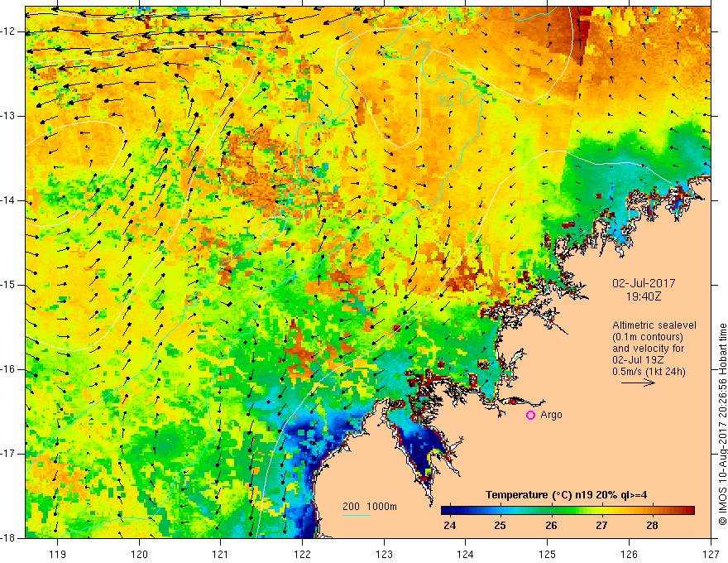This screenshot has width=728, height=563.
Task: Select the 'Argo' marker label text
Action: 551,415
